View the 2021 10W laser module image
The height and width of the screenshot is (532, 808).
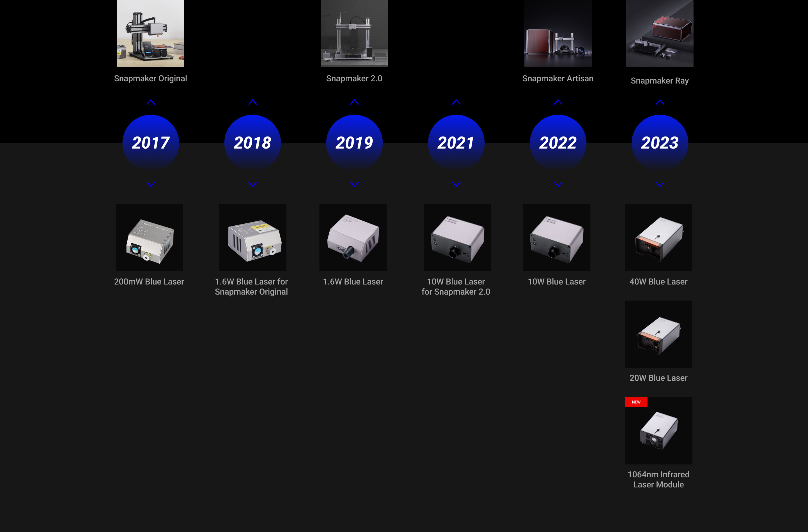[458, 237]
